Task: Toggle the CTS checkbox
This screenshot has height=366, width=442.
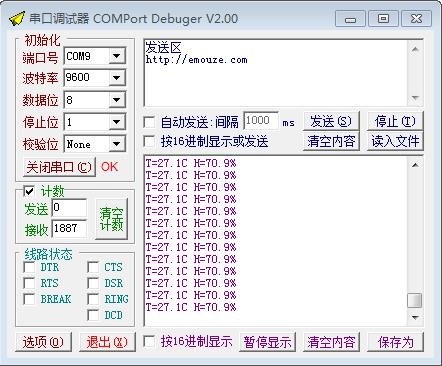Action: coord(93,267)
